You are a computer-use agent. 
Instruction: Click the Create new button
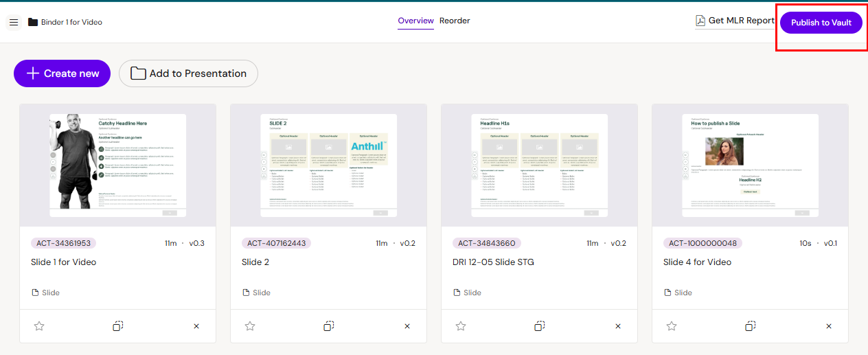click(x=62, y=73)
